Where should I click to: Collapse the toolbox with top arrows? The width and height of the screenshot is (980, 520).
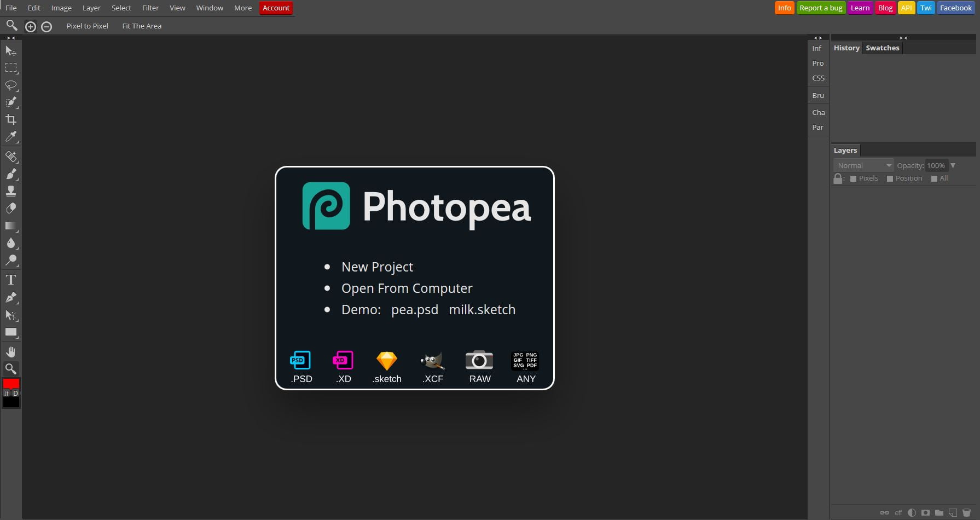click(11, 38)
